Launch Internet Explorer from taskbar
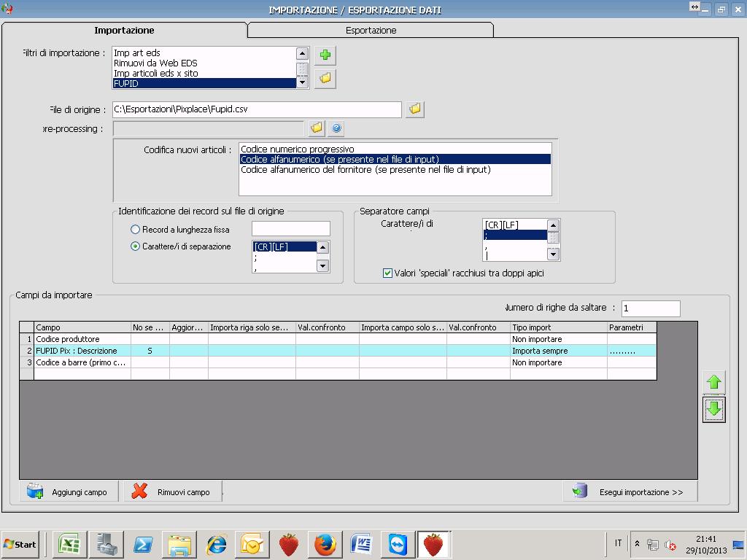747x560 pixels. (216, 544)
